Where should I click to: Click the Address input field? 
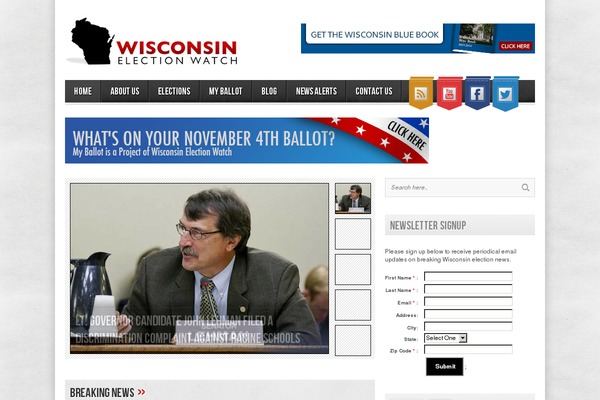pyautogui.click(x=468, y=314)
